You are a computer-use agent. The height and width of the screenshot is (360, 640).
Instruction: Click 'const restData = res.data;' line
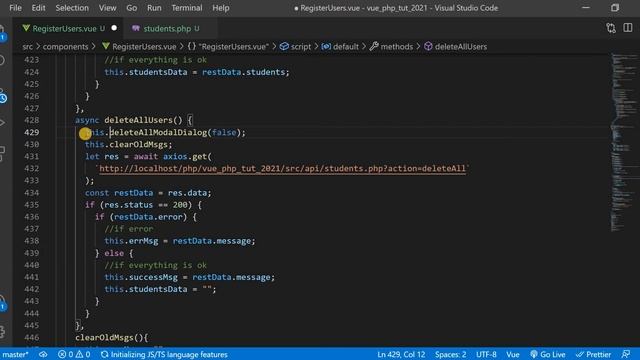click(x=148, y=193)
